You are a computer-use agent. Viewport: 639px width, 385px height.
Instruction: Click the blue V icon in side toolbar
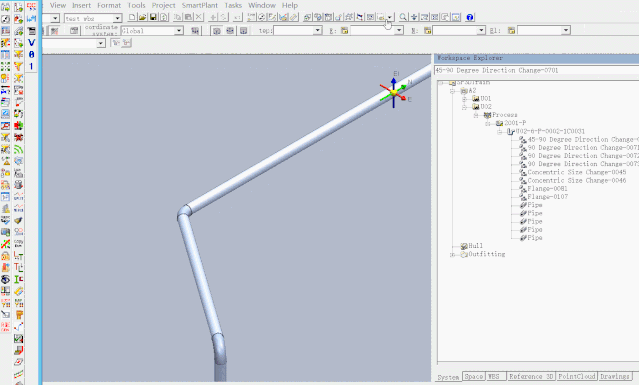click(x=31, y=42)
